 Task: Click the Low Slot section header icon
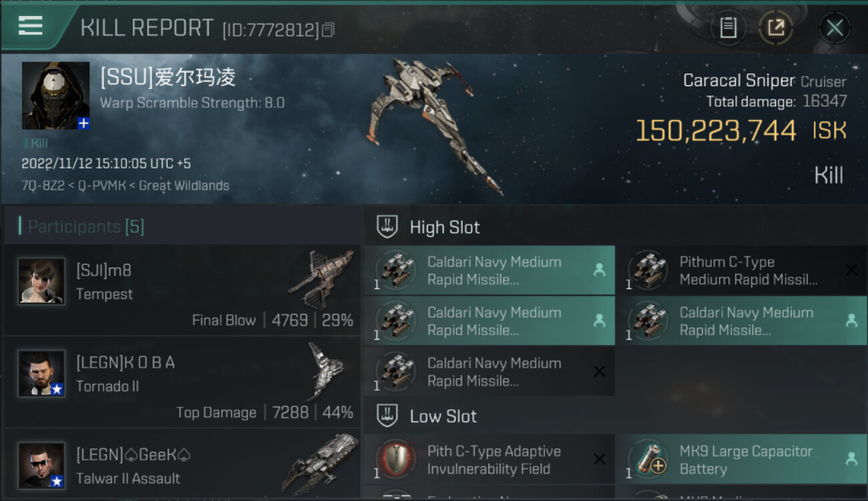tap(387, 416)
